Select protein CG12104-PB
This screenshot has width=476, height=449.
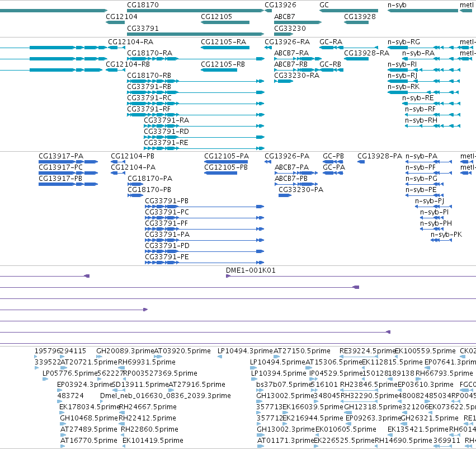pyautogui.click(x=118, y=162)
